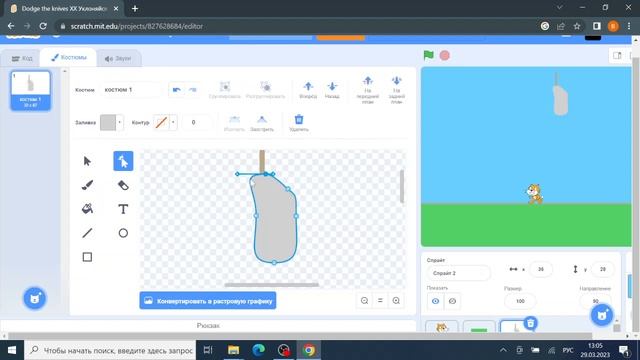Select the Eraser tool

pos(123,185)
